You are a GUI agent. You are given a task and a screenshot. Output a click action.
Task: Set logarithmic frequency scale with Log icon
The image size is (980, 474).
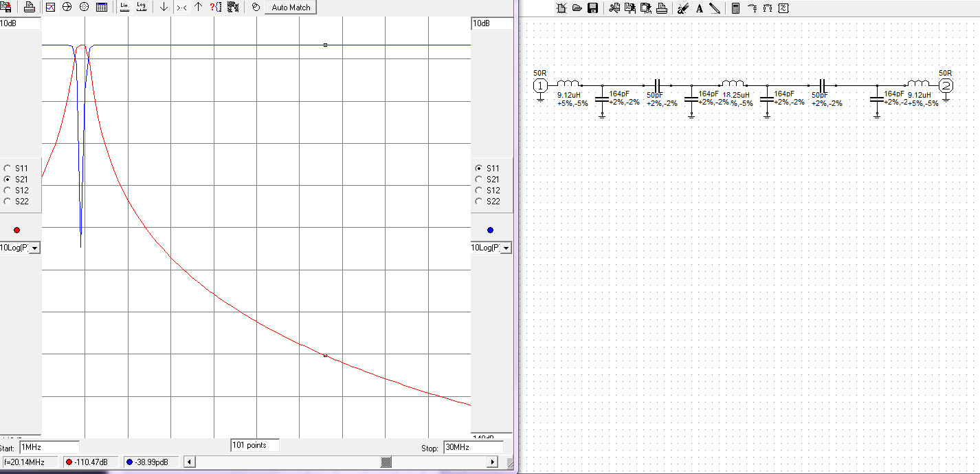pyautogui.click(x=142, y=8)
